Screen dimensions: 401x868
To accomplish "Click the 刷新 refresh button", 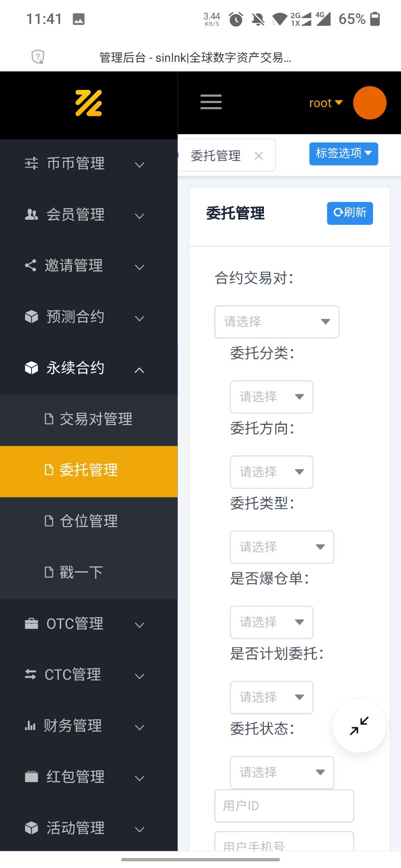I will [x=350, y=213].
